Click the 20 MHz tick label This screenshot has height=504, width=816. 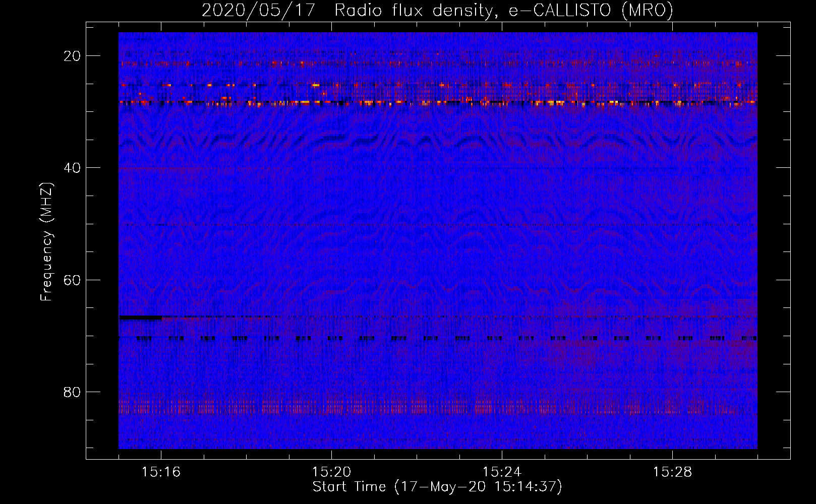click(72, 56)
